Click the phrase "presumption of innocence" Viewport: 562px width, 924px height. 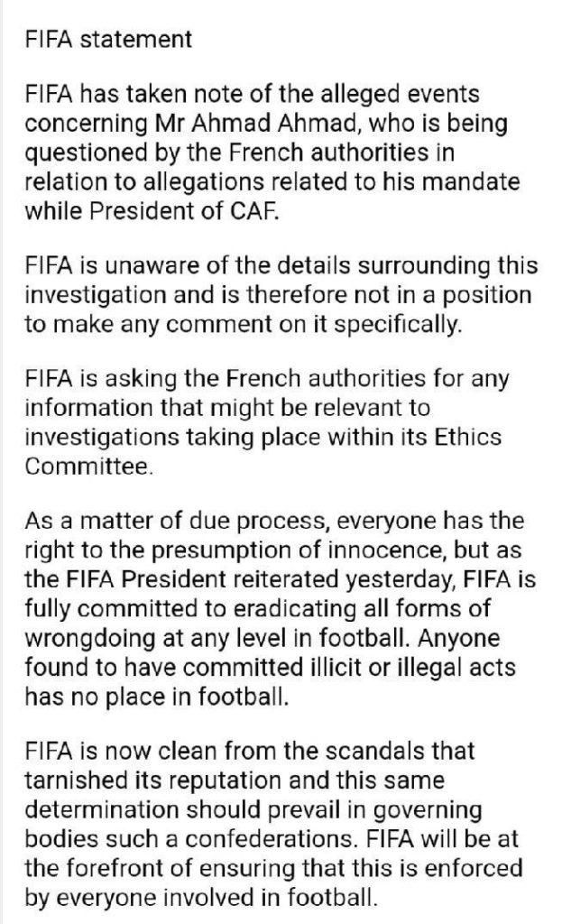[292, 550]
